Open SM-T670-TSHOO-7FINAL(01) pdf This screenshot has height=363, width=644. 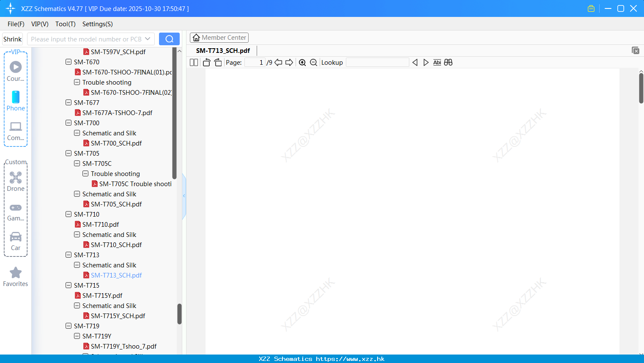pyautogui.click(x=127, y=72)
